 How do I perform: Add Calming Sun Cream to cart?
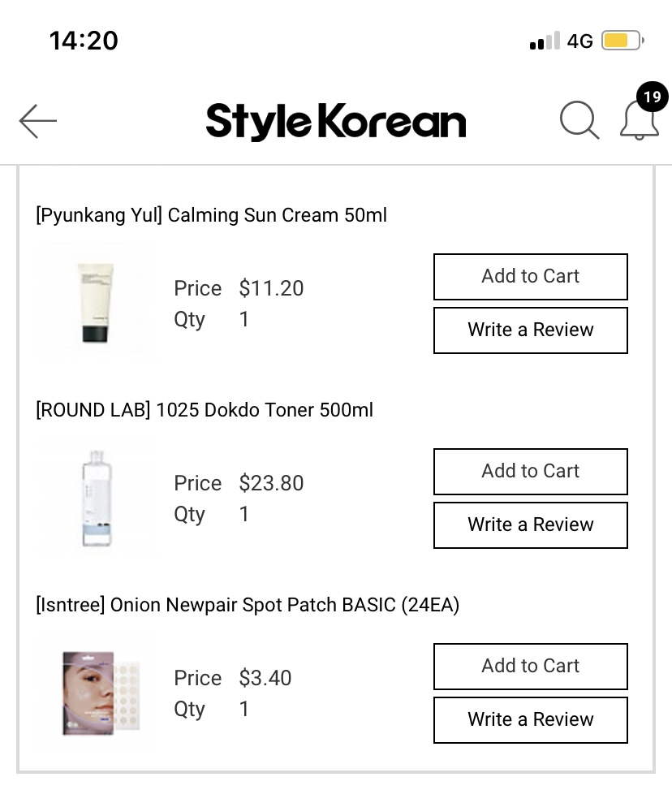click(530, 277)
